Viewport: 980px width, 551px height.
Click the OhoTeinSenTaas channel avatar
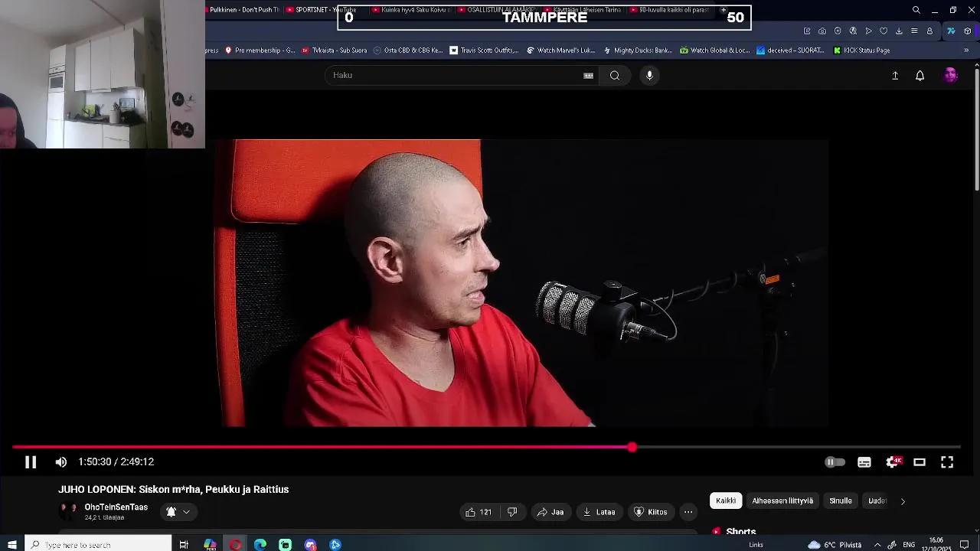68,511
